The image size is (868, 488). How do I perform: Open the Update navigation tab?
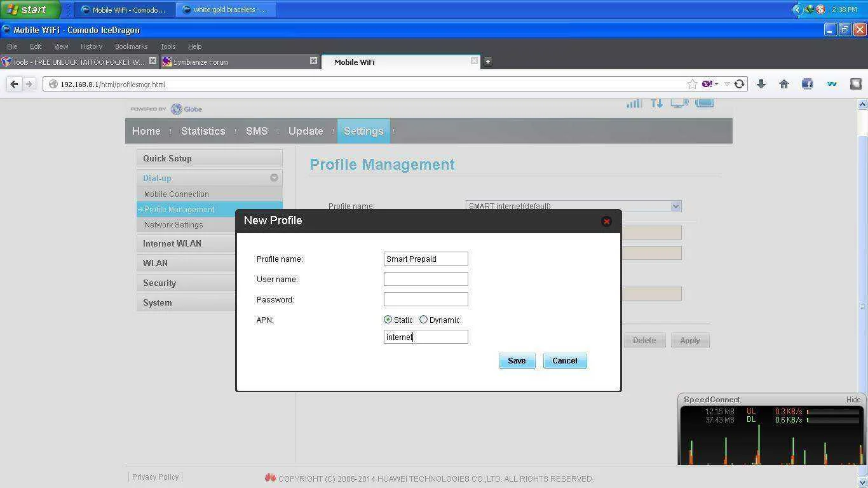click(306, 131)
